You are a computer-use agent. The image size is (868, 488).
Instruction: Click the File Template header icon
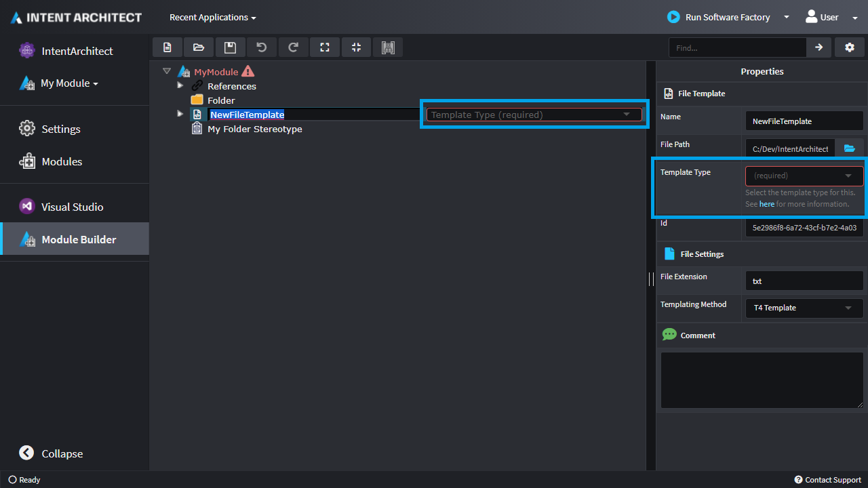click(669, 94)
